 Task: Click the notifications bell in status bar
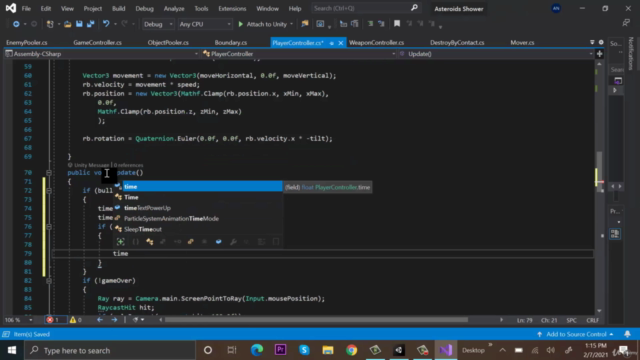(x=627, y=334)
